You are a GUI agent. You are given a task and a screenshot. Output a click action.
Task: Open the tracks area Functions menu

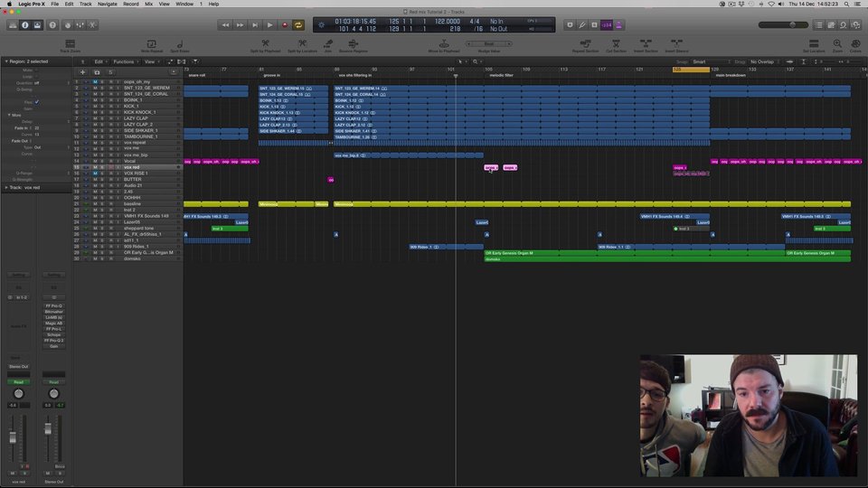[x=125, y=62]
